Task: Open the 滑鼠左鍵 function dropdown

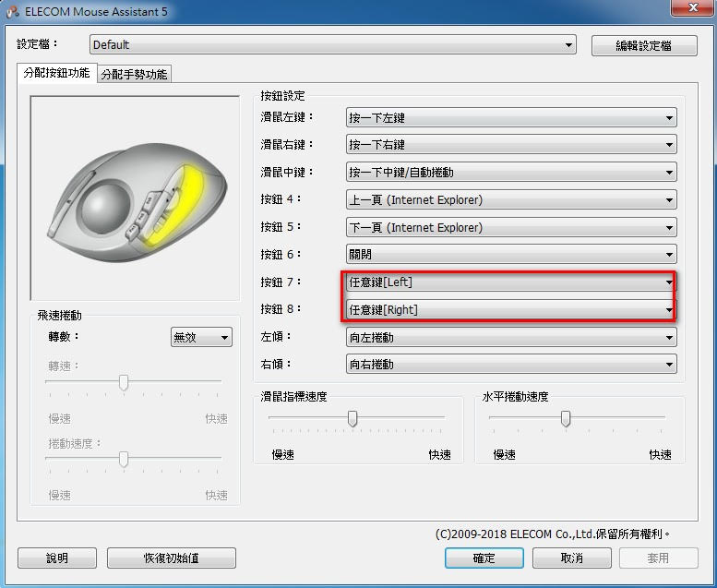Action: 511,117
